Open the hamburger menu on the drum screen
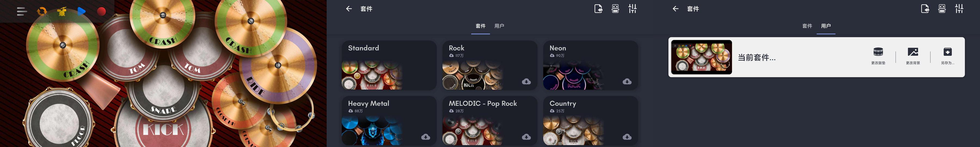980x147 pixels. [x=22, y=11]
